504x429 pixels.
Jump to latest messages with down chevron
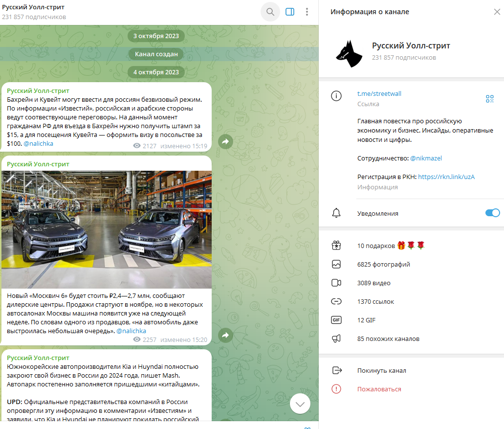pyautogui.click(x=300, y=404)
